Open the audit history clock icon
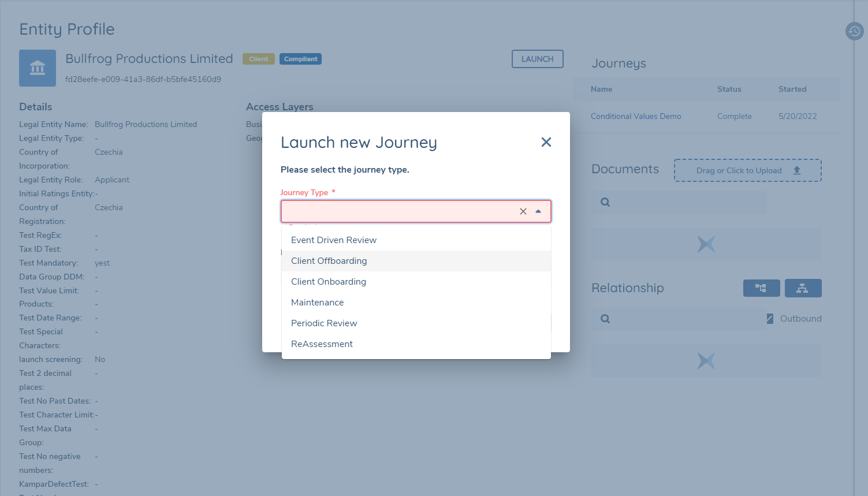This screenshot has width=868, height=496. 854,31
